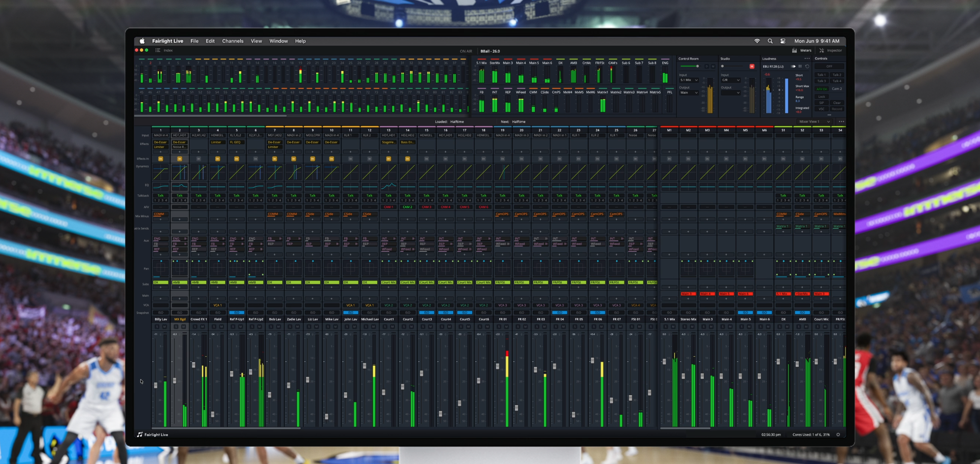Screen dimensions: 980x464
Task: Open channel 2 EQ curve
Action: (x=180, y=186)
